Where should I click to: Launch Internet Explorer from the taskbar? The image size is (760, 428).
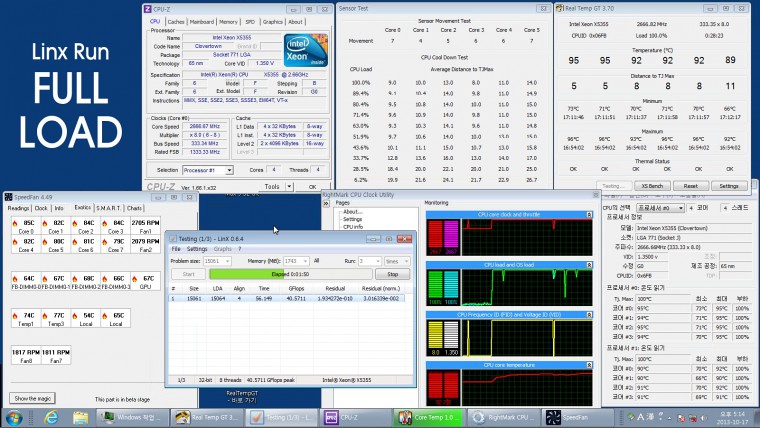click(x=51, y=417)
